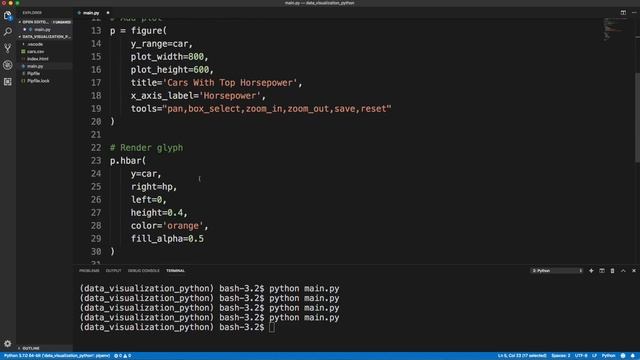Click the 'orange' color string on line 28
640x360 pixels.
point(183,226)
